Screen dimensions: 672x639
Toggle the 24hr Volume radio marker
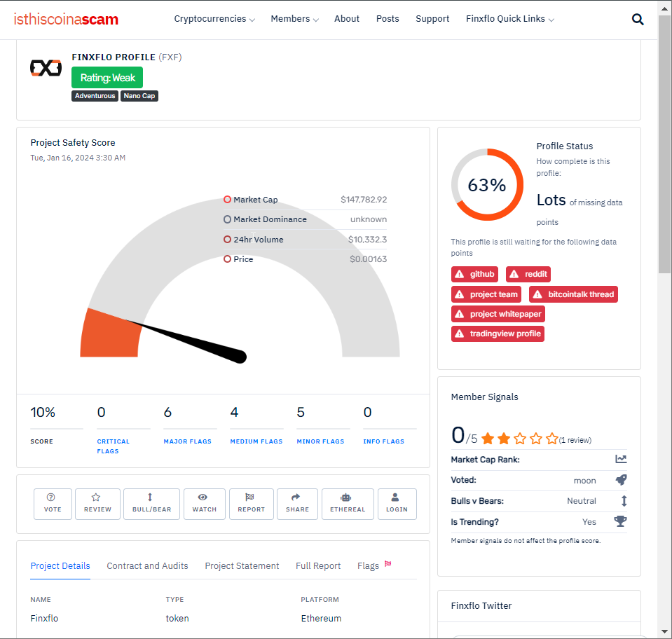click(228, 239)
